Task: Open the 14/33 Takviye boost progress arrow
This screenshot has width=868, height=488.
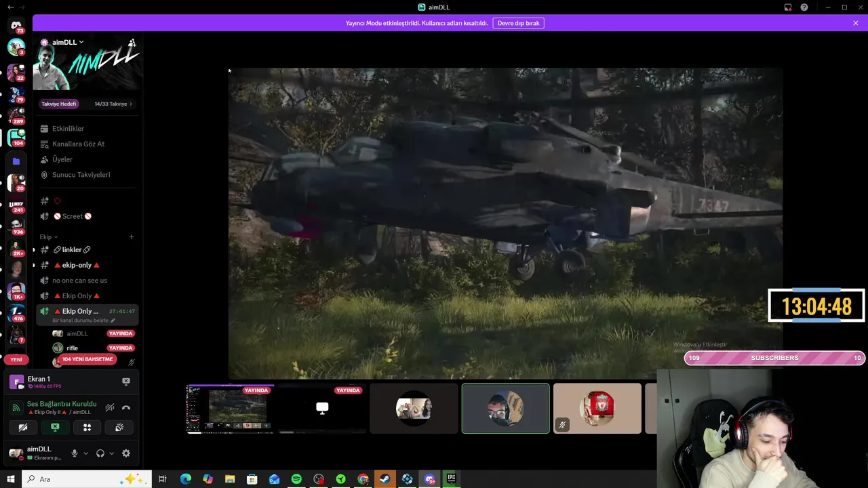Action: pos(130,104)
